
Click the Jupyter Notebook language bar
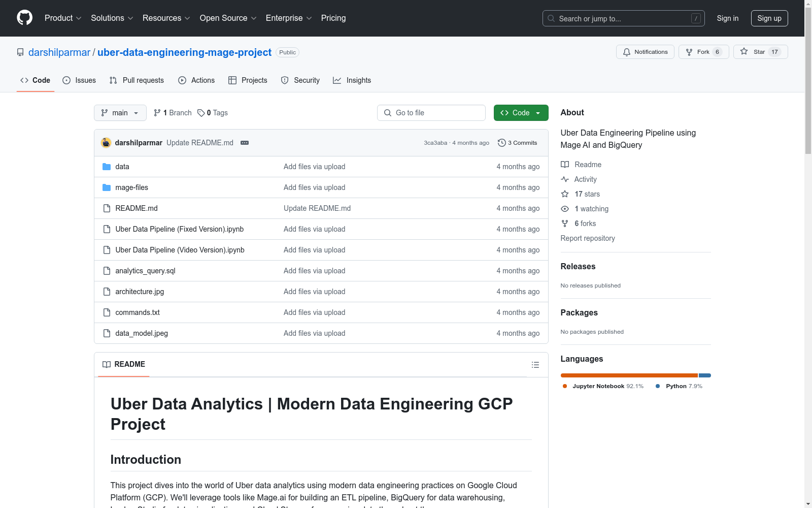pos(629,375)
